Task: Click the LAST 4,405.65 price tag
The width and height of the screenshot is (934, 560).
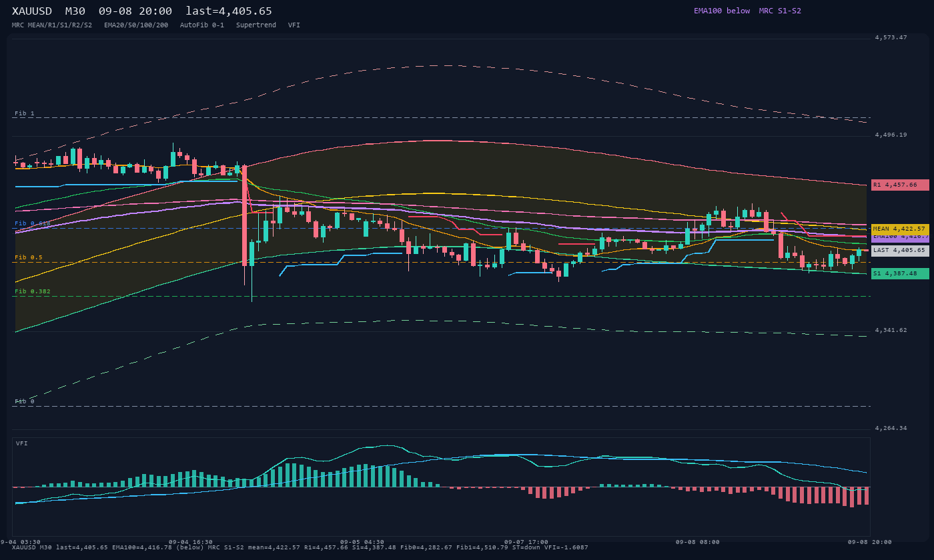Action: [x=900, y=251]
